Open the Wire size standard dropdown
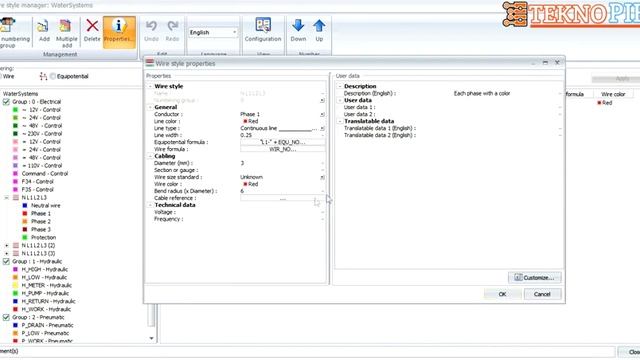 click(x=322, y=177)
